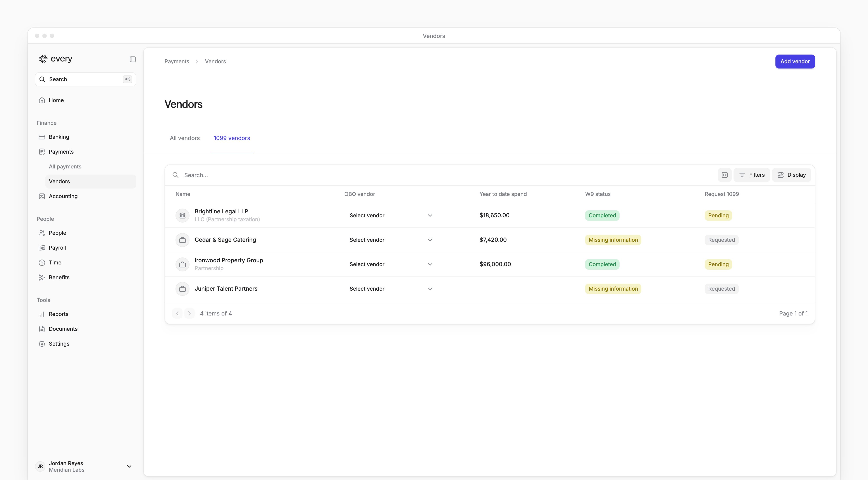Click the Home icon in sidebar

pos(42,100)
